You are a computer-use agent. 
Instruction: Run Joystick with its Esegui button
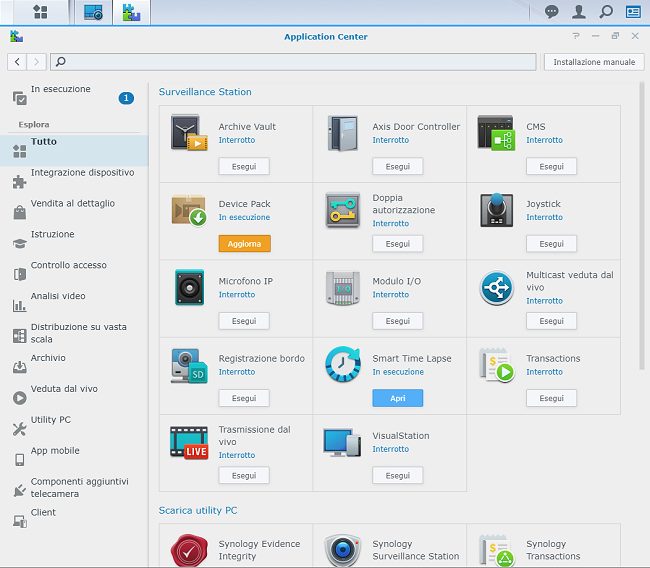click(x=551, y=244)
